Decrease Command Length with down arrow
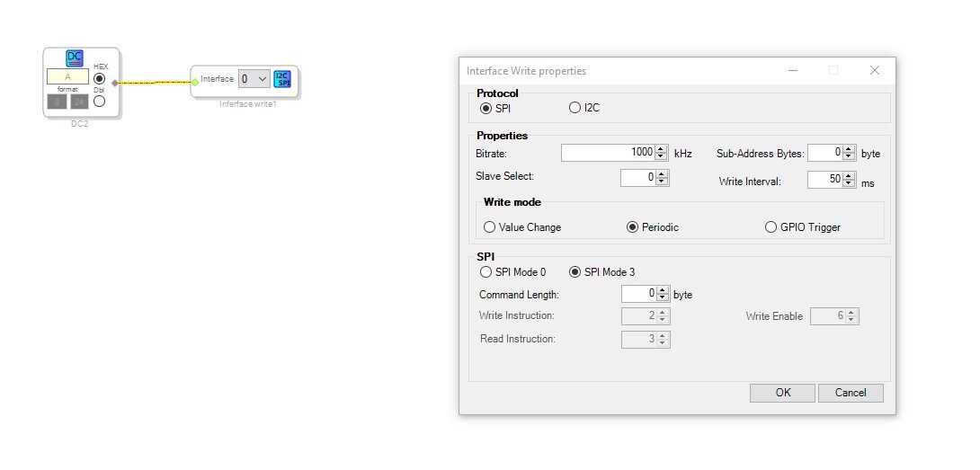 [663, 298]
